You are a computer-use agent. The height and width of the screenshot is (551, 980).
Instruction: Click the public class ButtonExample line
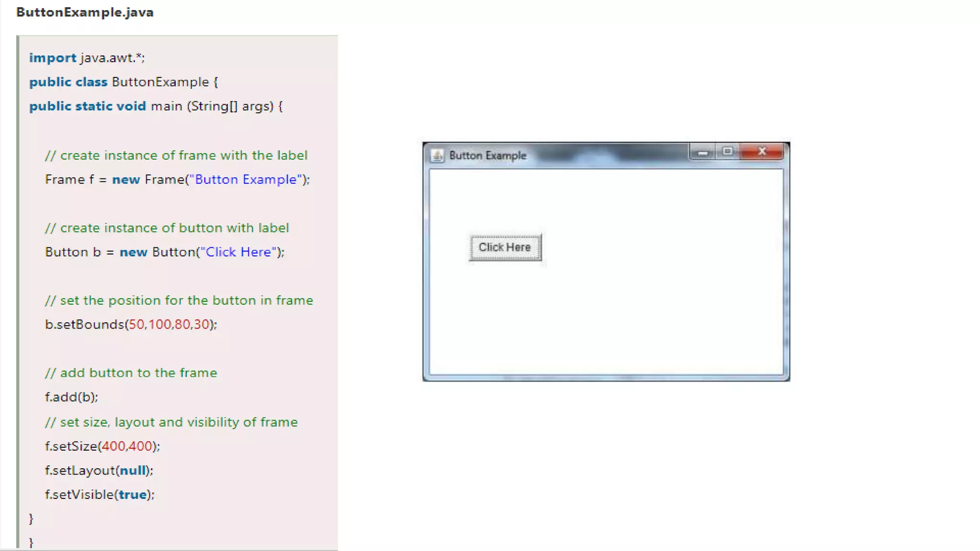(x=123, y=82)
